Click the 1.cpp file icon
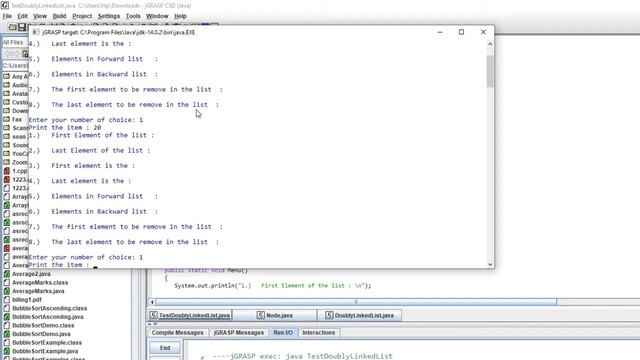 point(7,171)
